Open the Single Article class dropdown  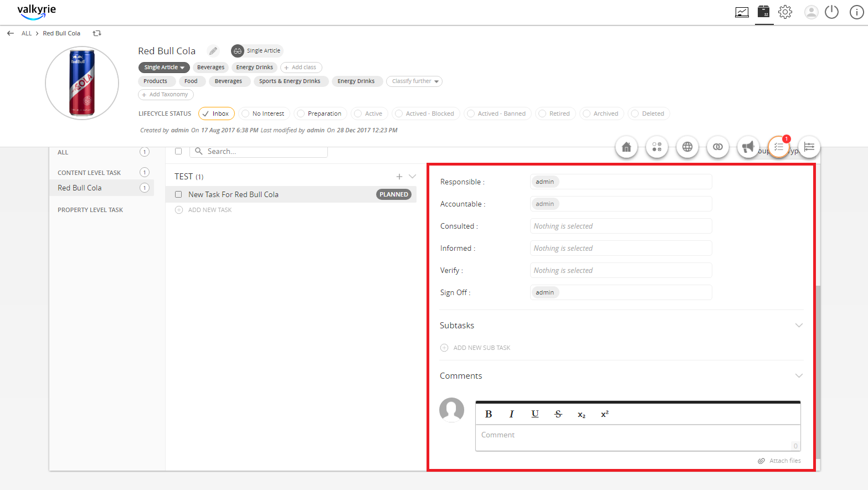pos(164,68)
